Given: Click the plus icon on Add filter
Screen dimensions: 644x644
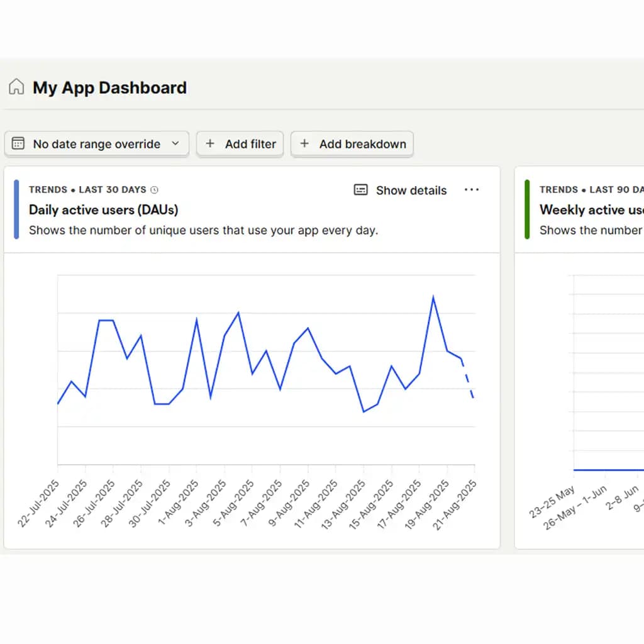Looking at the screenshot, I should click(x=210, y=143).
